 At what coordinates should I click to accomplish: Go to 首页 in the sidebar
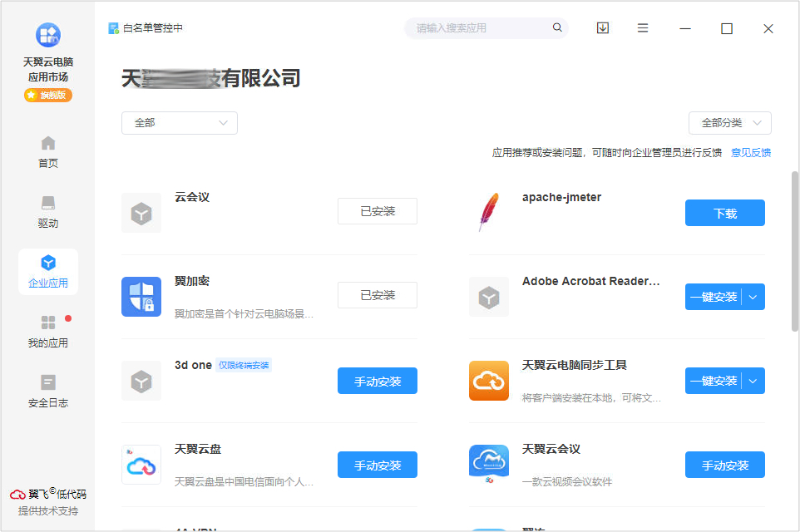48,152
